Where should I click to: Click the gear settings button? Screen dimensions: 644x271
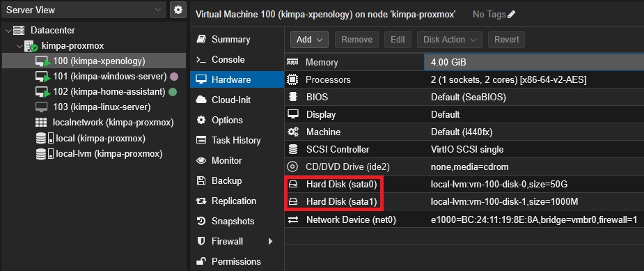[x=178, y=10]
